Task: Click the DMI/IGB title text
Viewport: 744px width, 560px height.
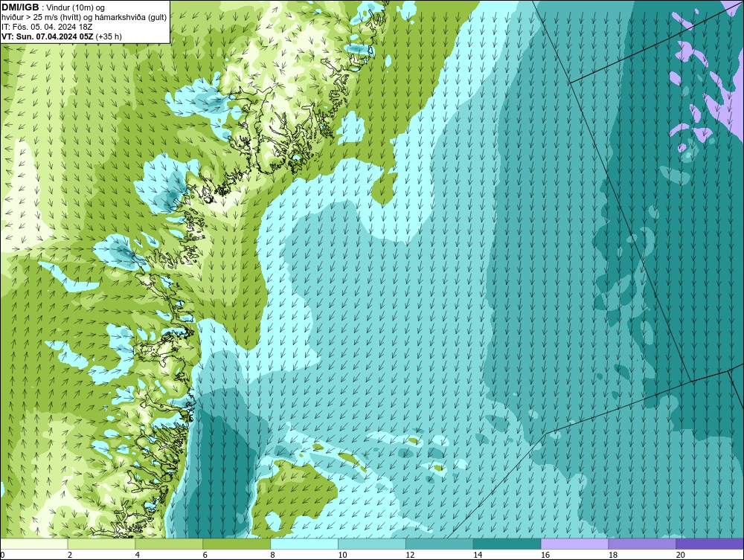Action: coord(20,7)
